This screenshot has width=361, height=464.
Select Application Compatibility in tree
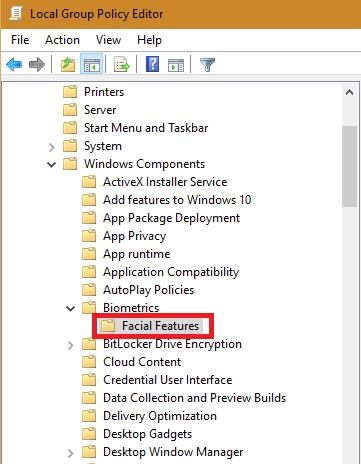(171, 272)
